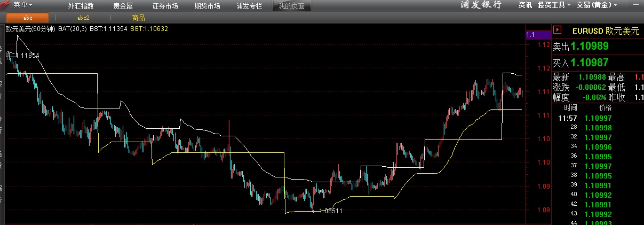Click the 买入 price 1.10987

(590, 63)
